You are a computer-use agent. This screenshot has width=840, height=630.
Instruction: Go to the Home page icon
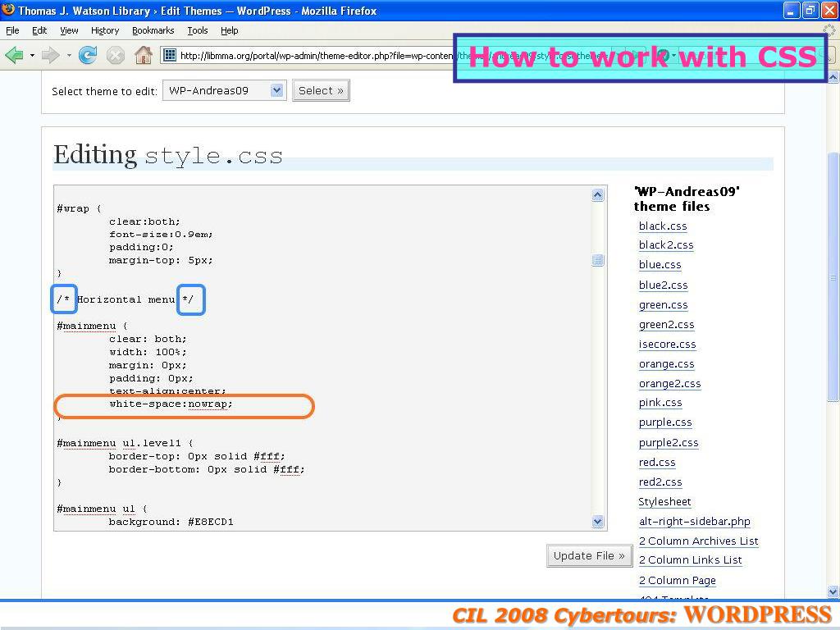(143, 55)
